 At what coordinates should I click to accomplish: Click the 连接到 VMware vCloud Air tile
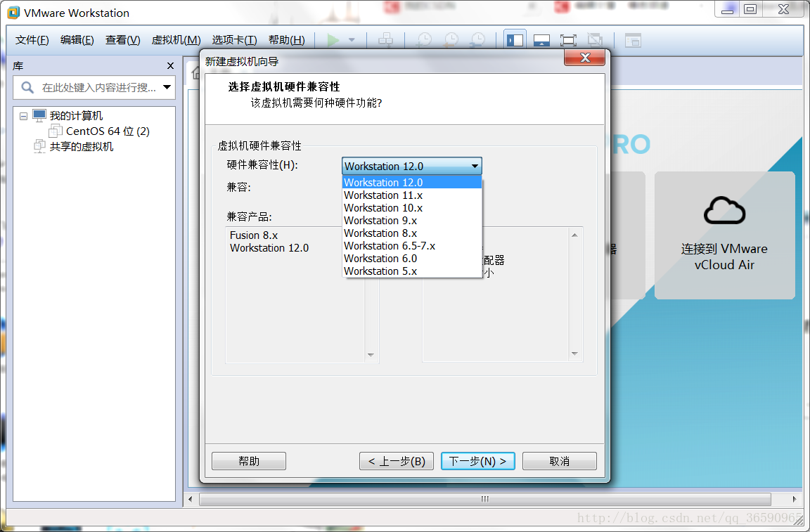pos(724,235)
